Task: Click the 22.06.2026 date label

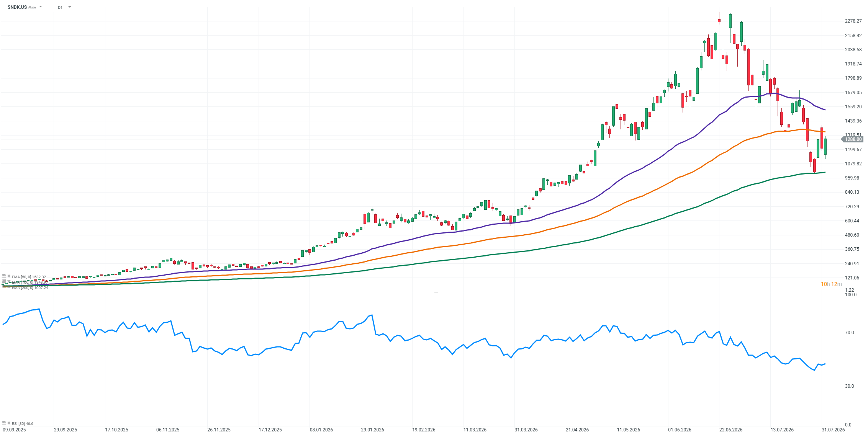Action: [731, 430]
